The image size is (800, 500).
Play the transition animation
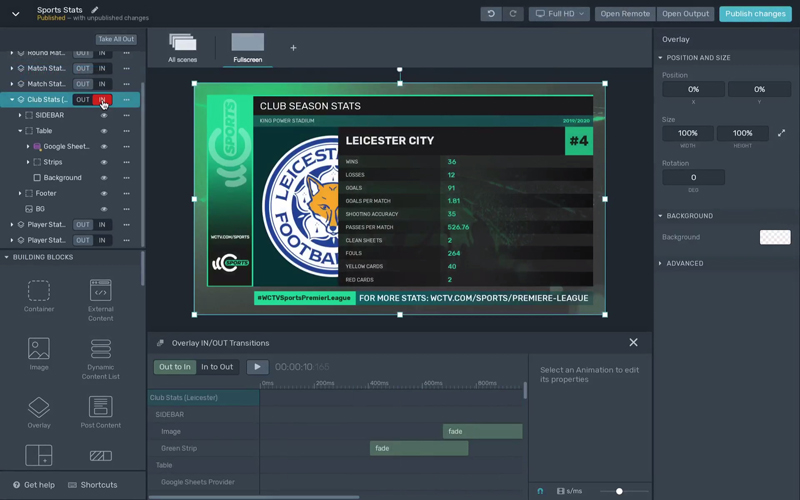pos(257,367)
